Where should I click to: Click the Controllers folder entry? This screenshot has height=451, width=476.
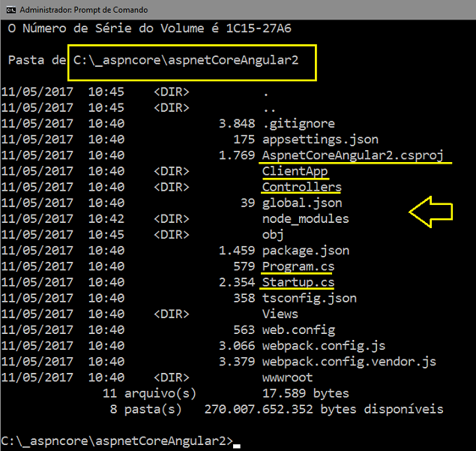302,187
